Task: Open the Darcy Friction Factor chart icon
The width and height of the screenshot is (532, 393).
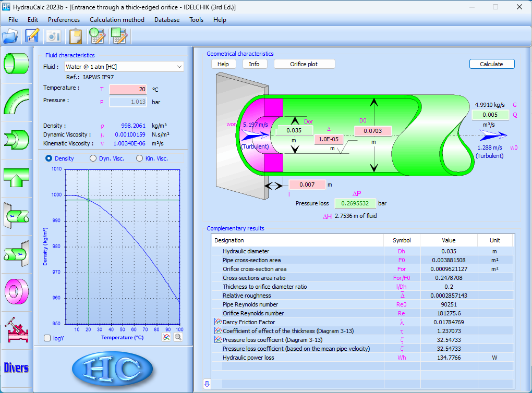Action: 218,322
